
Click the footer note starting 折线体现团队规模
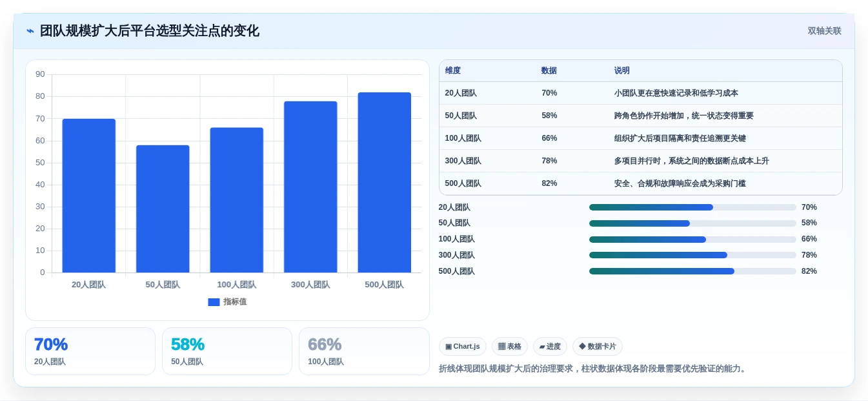click(594, 369)
